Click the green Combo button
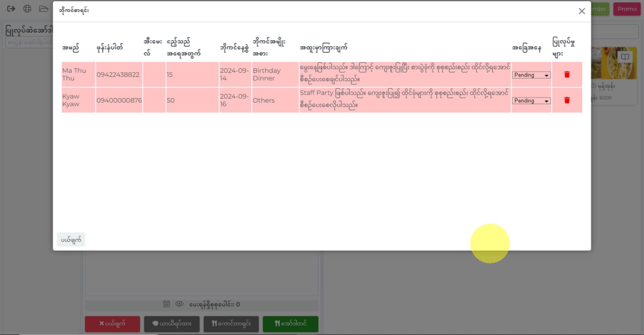The height and width of the screenshot is (335, 644). click(x=599, y=9)
